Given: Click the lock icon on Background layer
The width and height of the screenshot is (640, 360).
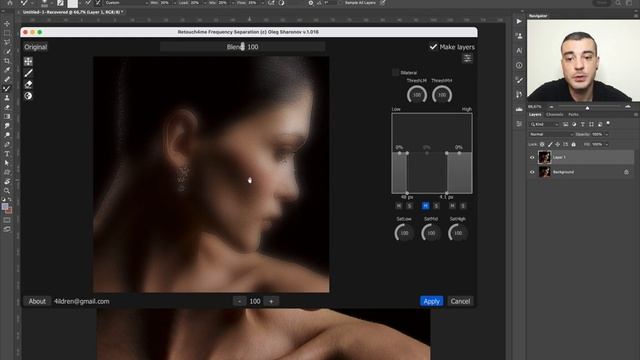Looking at the screenshot, I should click(x=626, y=172).
